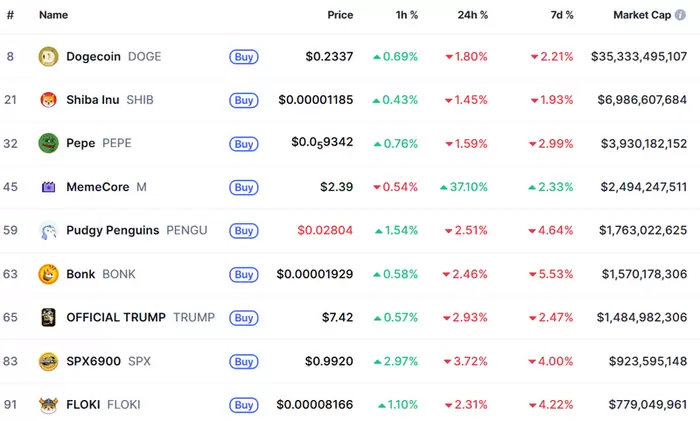Click the Pudgy Penguins logo icon
The image size is (700, 421).
pos(48,230)
